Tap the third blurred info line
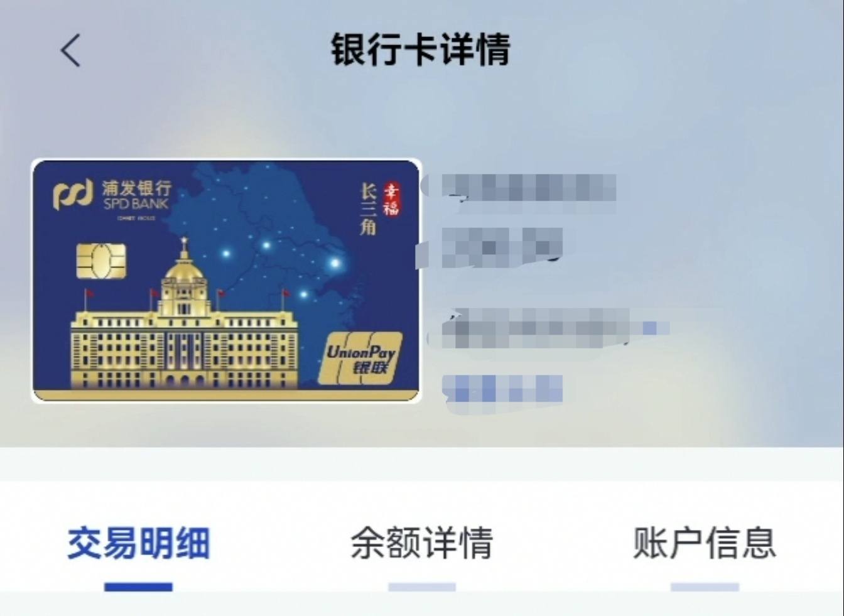Screen dimensions: 844x616 548,328
